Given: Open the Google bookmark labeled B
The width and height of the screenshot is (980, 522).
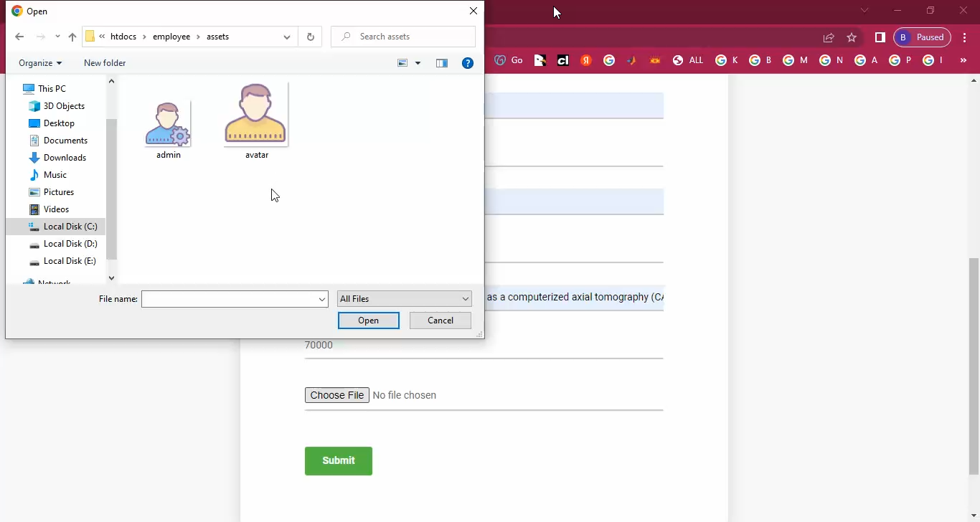Looking at the screenshot, I should tap(760, 60).
